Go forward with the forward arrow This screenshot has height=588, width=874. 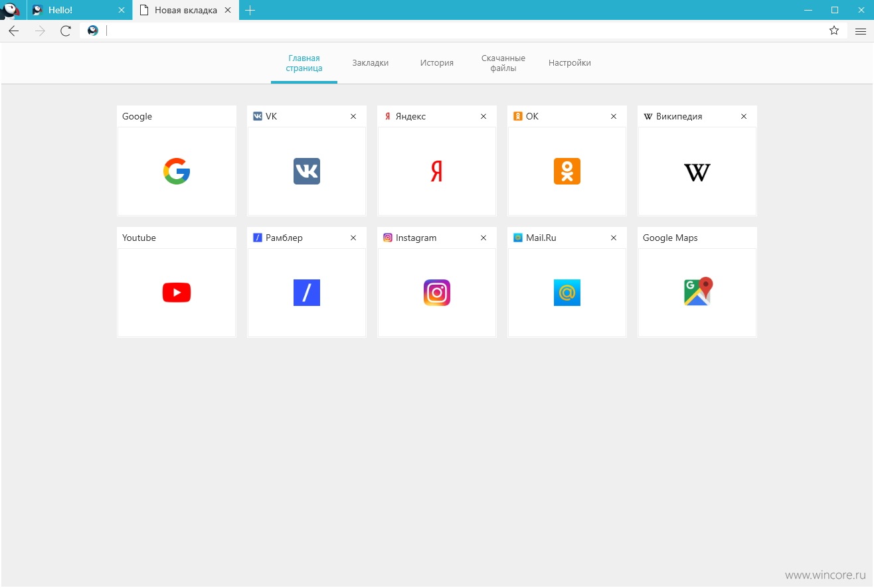pyautogui.click(x=40, y=31)
